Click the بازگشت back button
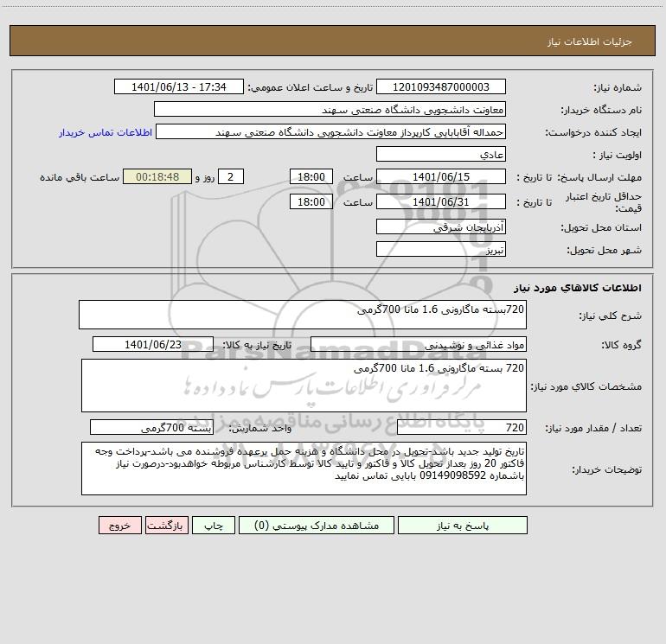Screen dimensions: 666x644 click(x=166, y=525)
